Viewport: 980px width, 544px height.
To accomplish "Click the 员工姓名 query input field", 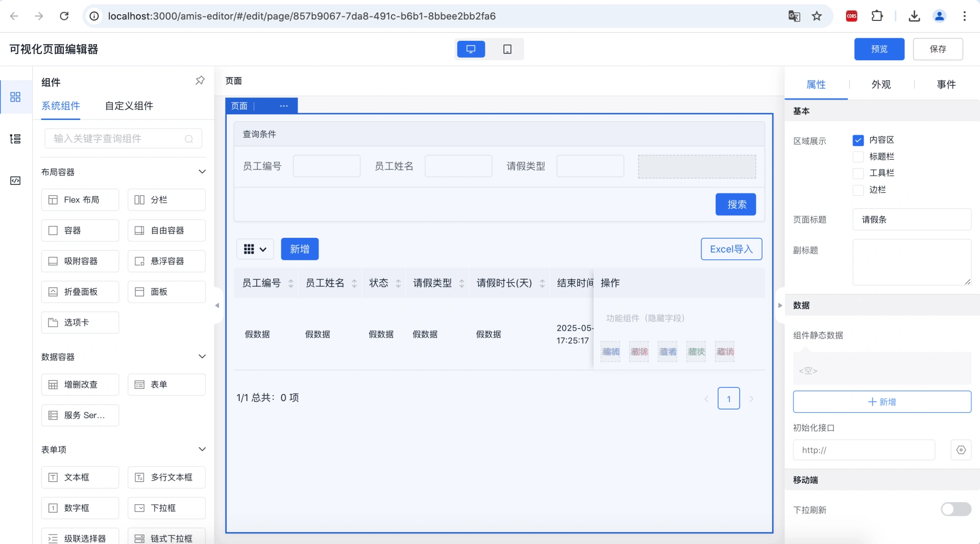I will [x=458, y=166].
